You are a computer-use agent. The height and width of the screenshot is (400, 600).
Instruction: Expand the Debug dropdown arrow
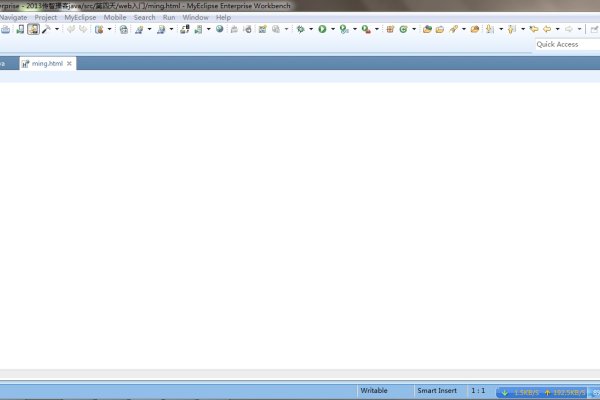click(309, 30)
